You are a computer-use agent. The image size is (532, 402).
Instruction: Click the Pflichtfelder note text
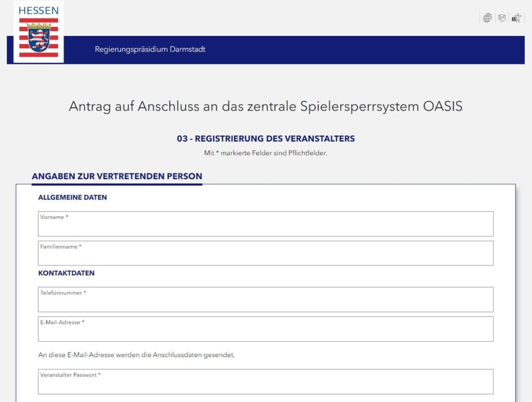coord(265,153)
